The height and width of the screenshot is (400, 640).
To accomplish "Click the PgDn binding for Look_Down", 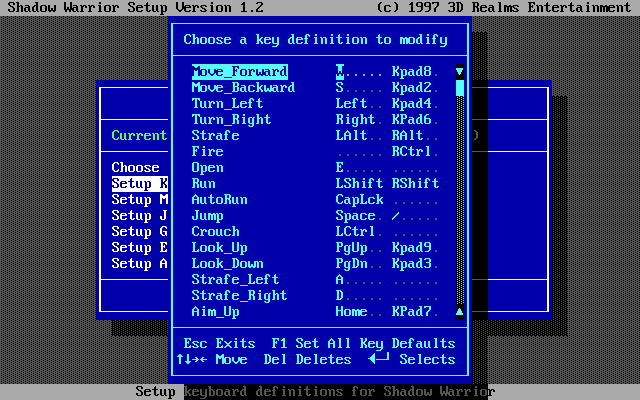I will [351, 264].
